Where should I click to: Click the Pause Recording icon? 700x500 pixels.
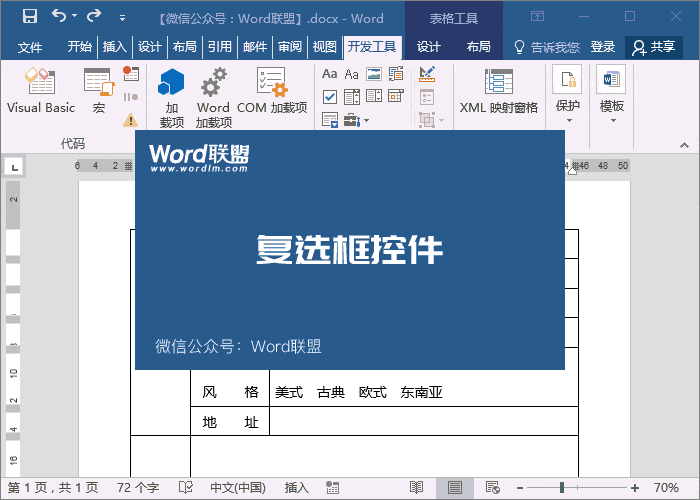click(x=131, y=97)
